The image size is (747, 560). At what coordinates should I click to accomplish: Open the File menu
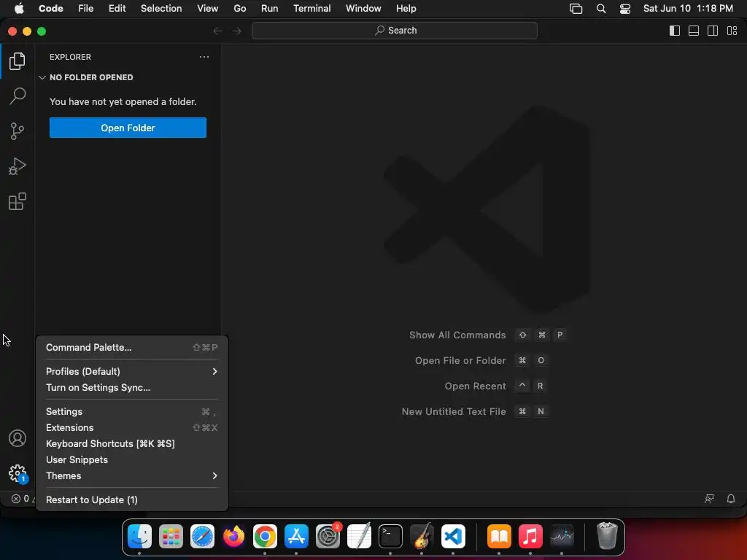point(86,9)
